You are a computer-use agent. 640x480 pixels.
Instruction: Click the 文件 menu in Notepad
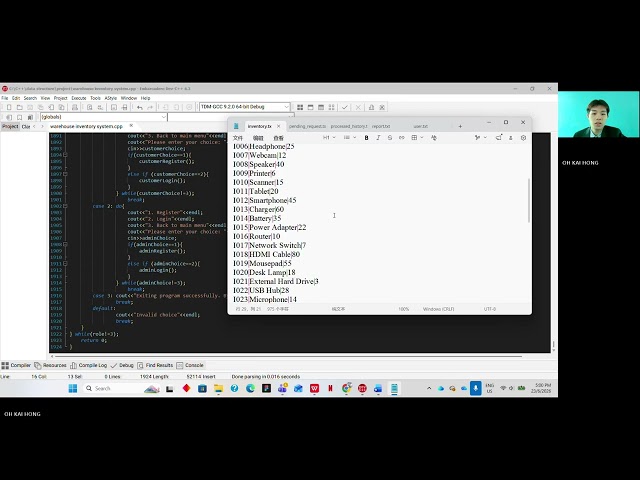(x=238, y=138)
